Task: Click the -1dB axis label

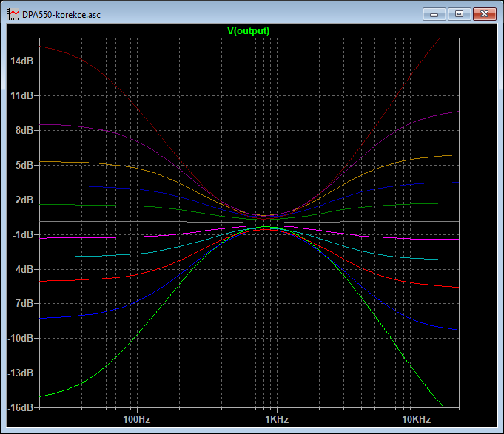Action: click(23, 234)
